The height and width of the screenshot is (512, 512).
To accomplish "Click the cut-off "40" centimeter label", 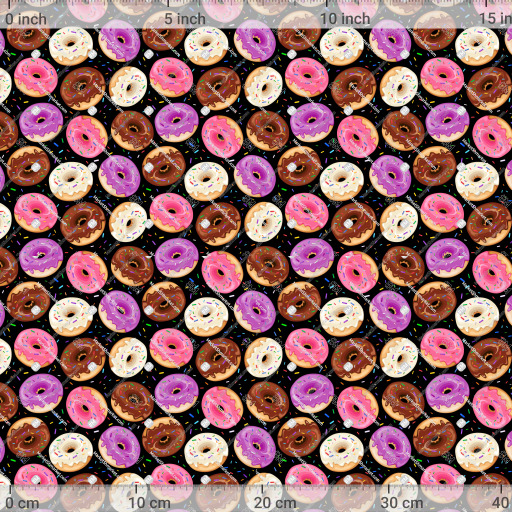I will (x=503, y=503).
